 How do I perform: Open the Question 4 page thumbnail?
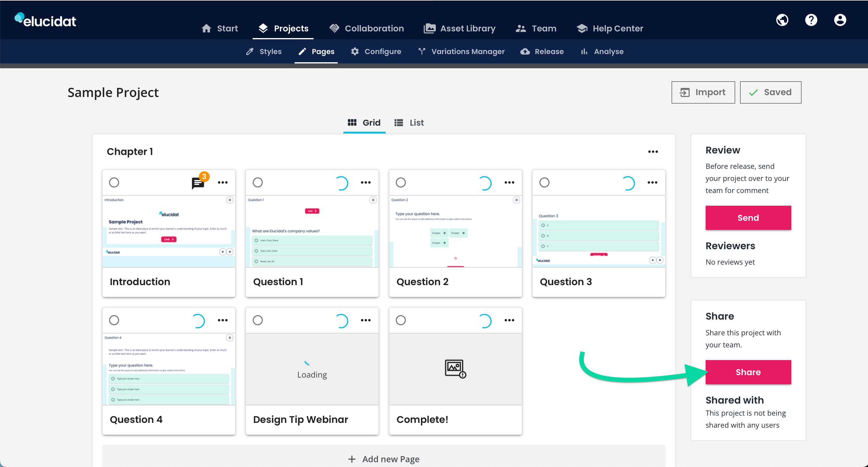pos(169,369)
